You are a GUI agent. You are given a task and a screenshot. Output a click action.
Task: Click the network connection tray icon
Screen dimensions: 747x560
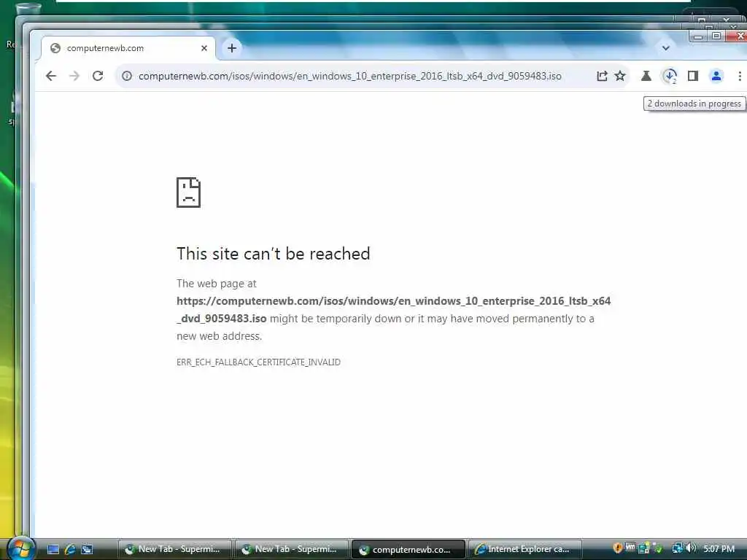677,548
